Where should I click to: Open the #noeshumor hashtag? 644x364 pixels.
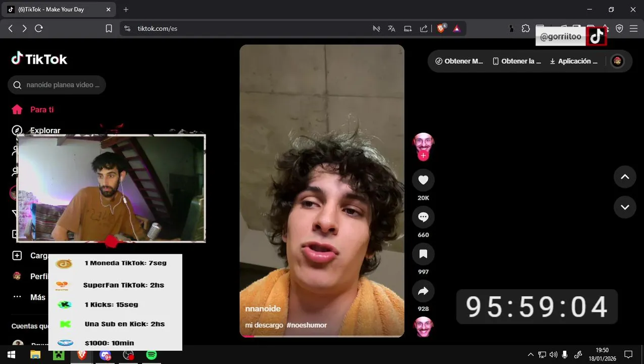click(307, 325)
